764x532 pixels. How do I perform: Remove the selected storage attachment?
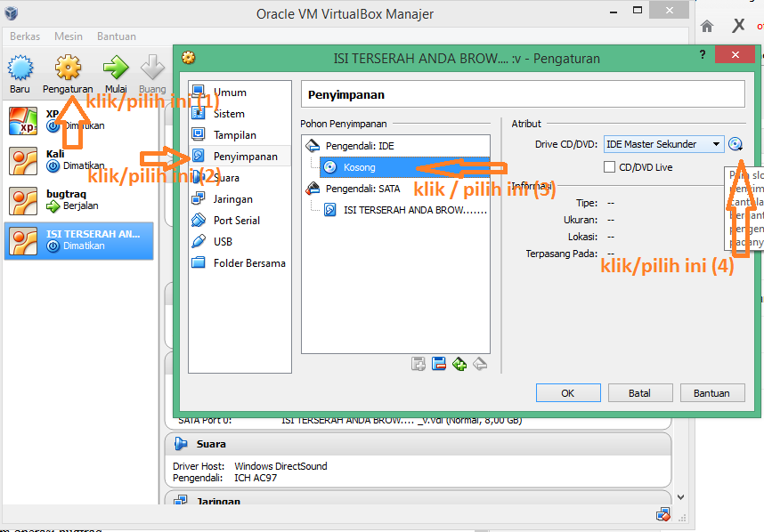[x=481, y=363]
